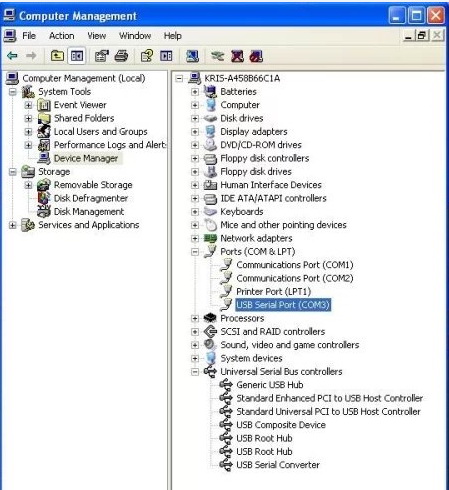This screenshot has height=490, width=449.
Task: Select USB Serial Converter
Action: click(278, 465)
